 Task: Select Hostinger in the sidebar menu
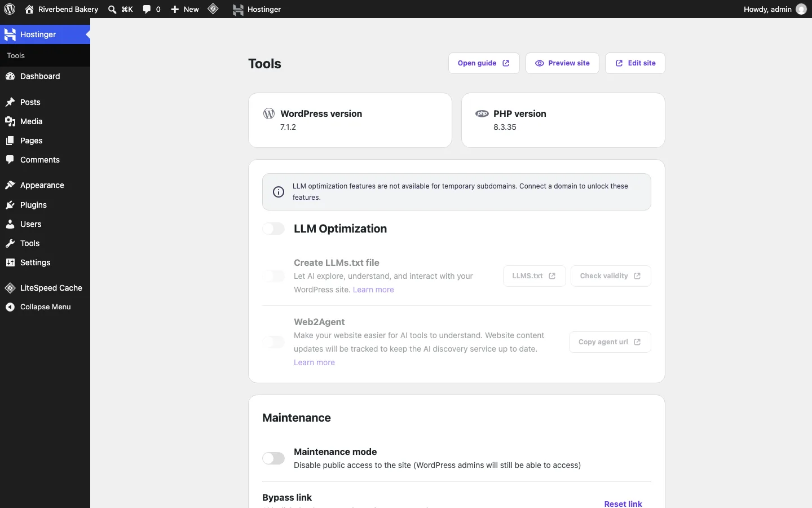click(x=45, y=34)
